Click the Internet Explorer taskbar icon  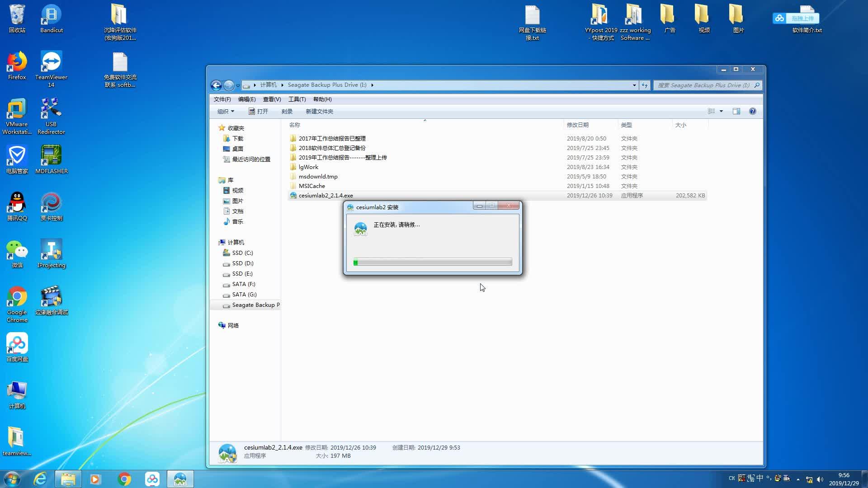40,479
